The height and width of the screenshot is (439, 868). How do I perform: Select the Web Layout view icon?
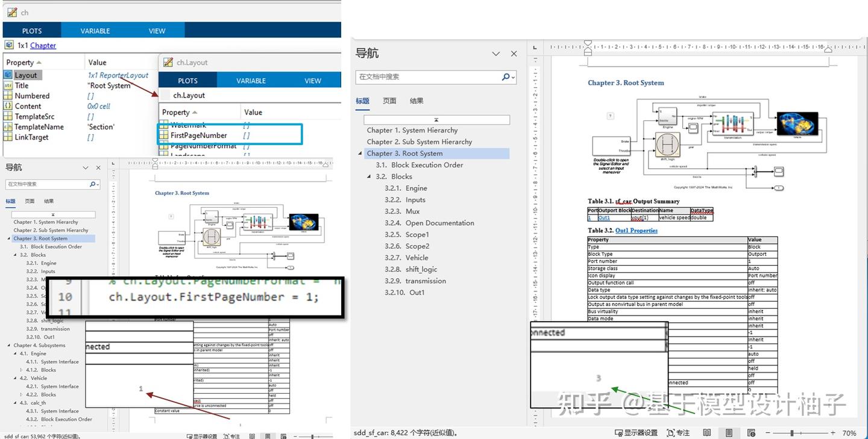(752, 432)
